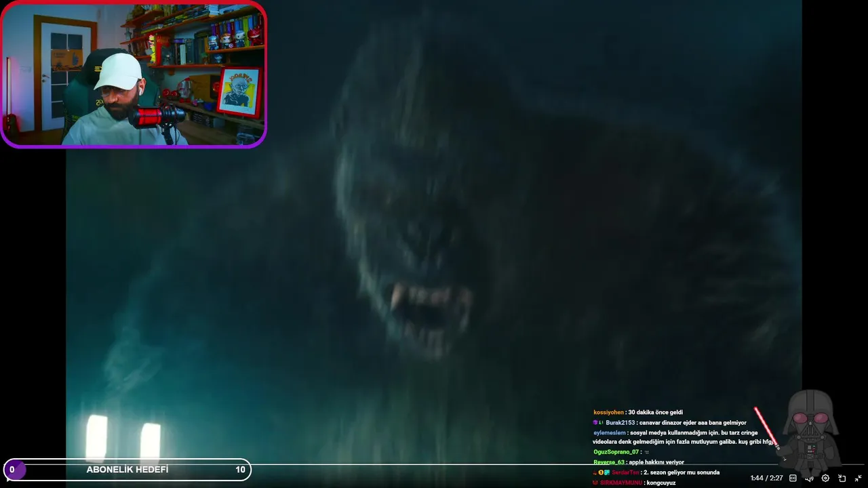Image resolution: width=868 pixels, height=488 pixels.
Task: Open the video in pop-out miniplayer
Action: tap(842, 479)
